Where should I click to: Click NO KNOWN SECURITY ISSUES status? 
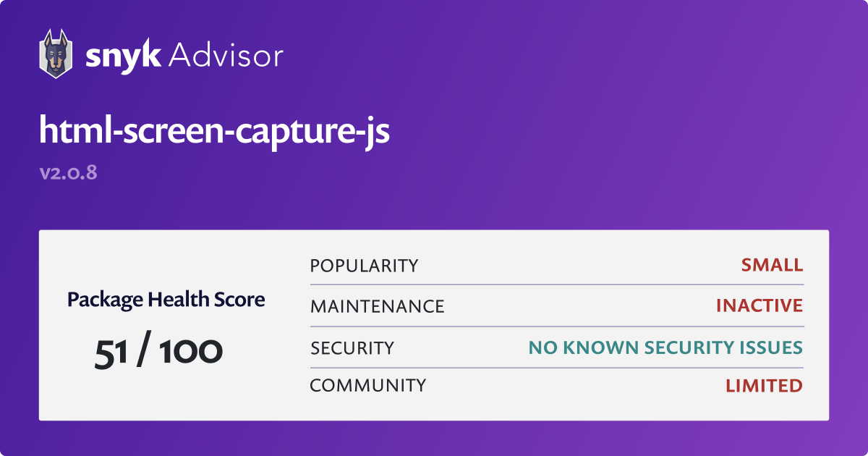(x=665, y=347)
